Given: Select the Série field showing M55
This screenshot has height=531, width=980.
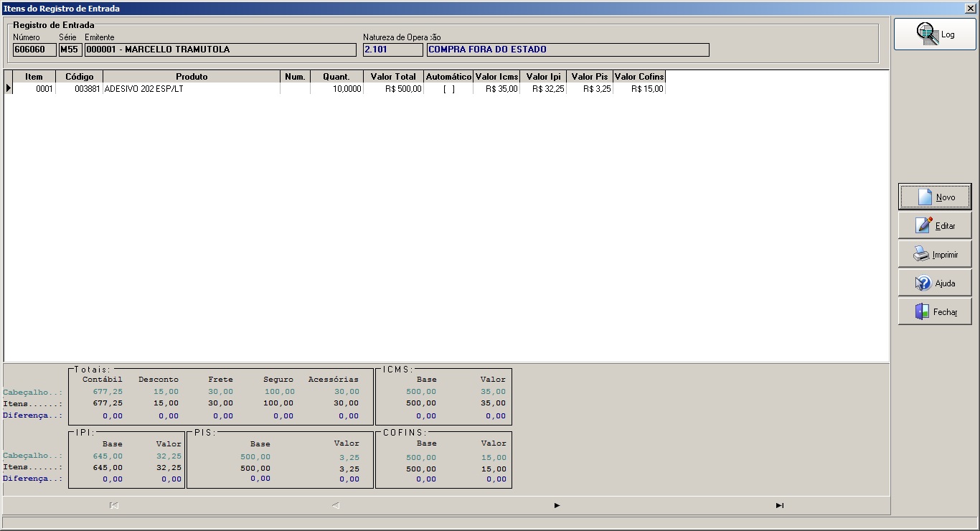Looking at the screenshot, I should click(x=70, y=50).
